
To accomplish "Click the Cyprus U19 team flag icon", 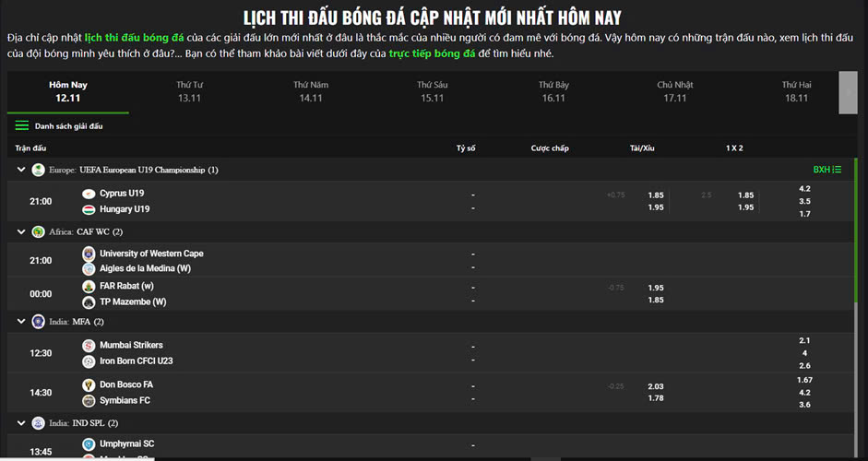I will (89, 194).
